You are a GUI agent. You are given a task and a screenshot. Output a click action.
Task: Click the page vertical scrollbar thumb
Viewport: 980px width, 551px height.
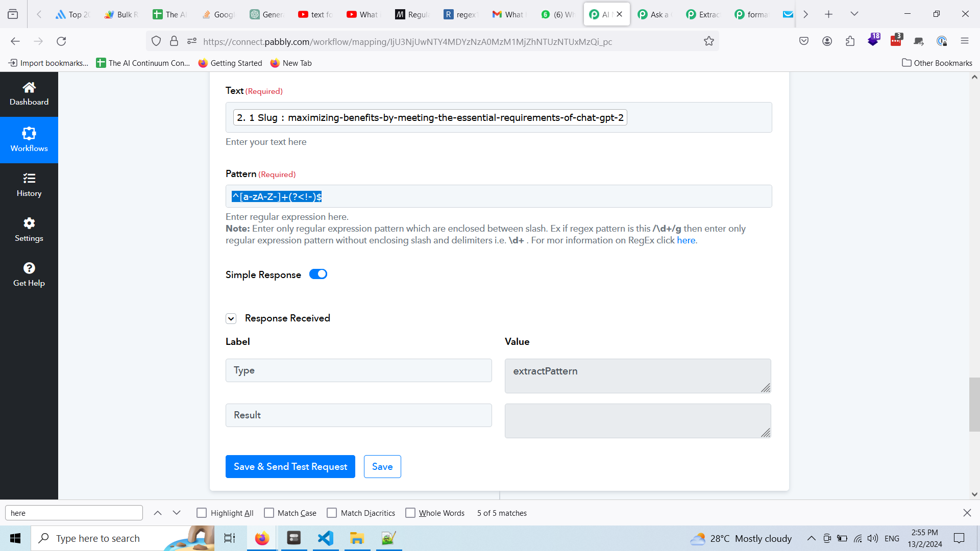point(974,405)
